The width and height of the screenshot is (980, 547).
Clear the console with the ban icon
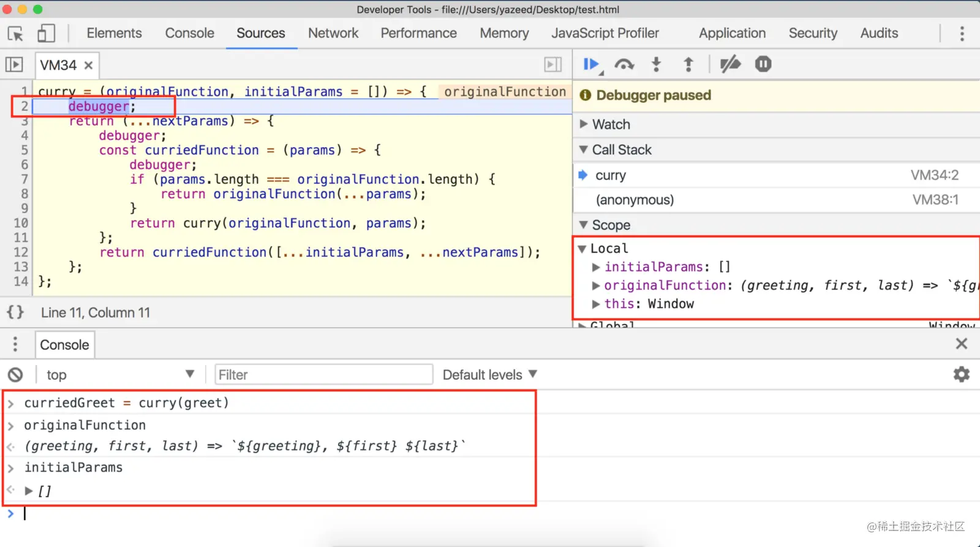pyautogui.click(x=15, y=375)
